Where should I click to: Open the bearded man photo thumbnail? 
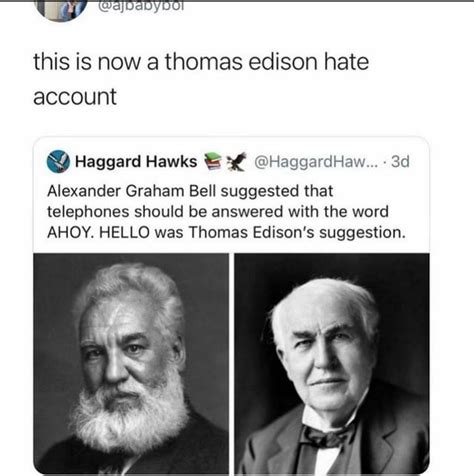pyautogui.click(x=131, y=364)
